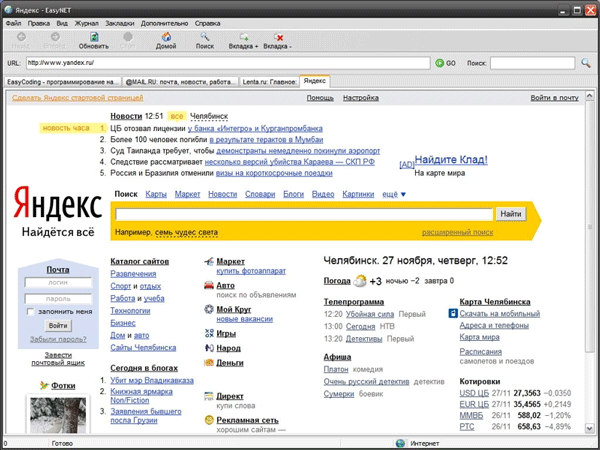Open Развлечения catalog link
The width and height of the screenshot is (600, 450).
[x=133, y=274]
